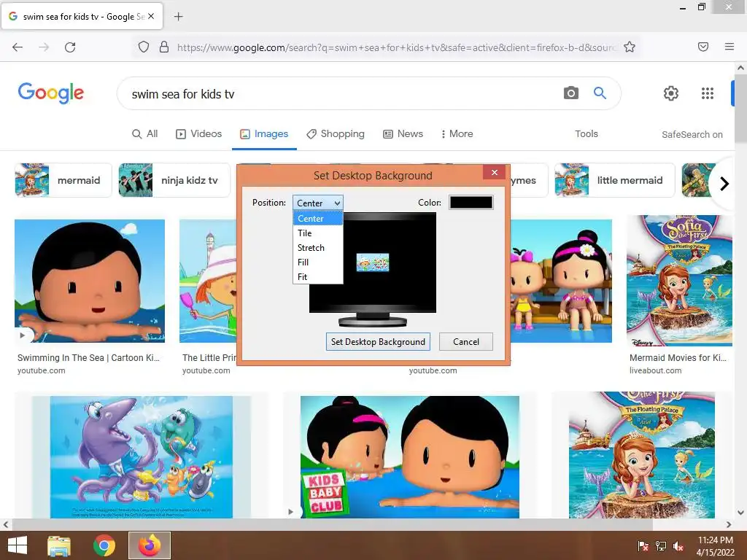Launch Chrome from the taskbar
Viewport: 747px width, 560px height.
click(104, 545)
